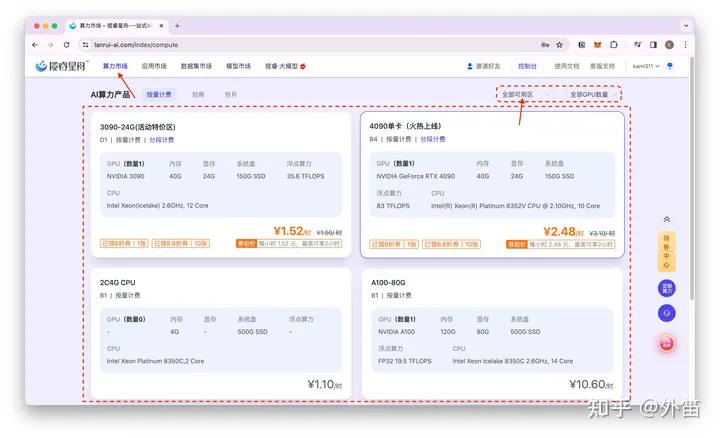
Task: Open the headset customer service floating icon
Action: 666,313
